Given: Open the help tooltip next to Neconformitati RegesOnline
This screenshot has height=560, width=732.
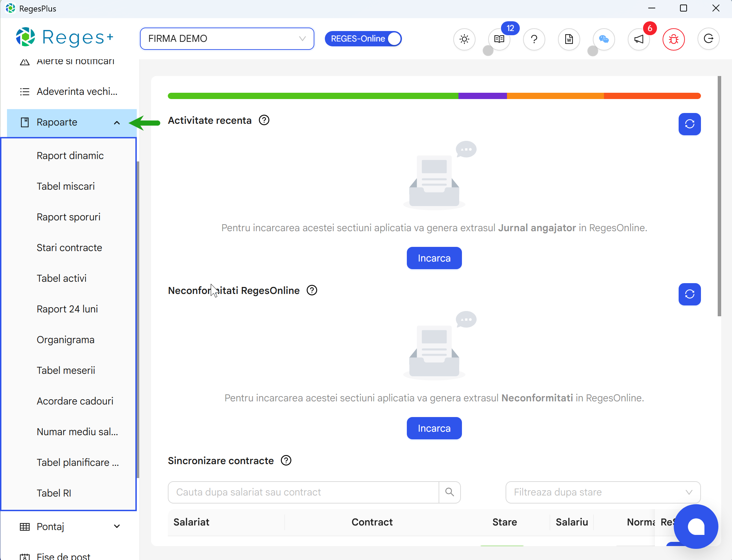Looking at the screenshot, I should click(x=312, y=290).
